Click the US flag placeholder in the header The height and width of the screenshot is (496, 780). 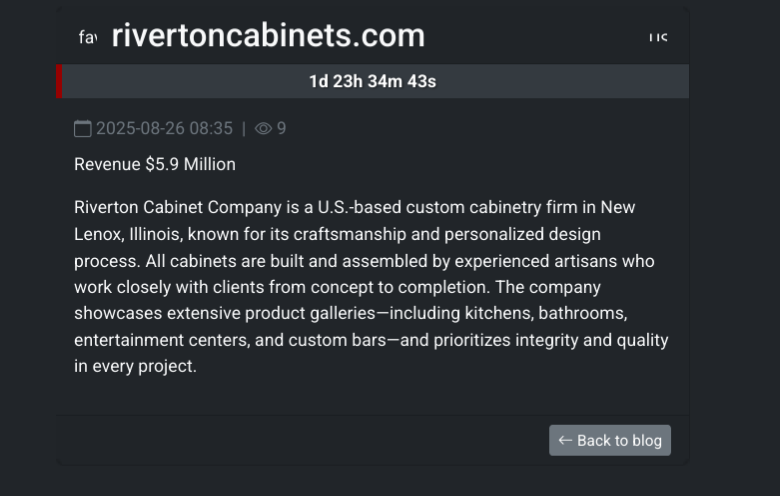click(657, 38)
